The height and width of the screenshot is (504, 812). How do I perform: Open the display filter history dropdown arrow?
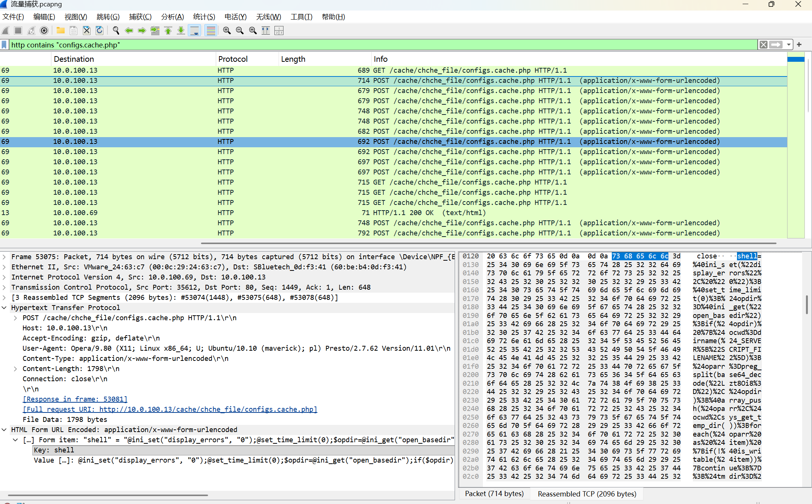tap(789, 45)
